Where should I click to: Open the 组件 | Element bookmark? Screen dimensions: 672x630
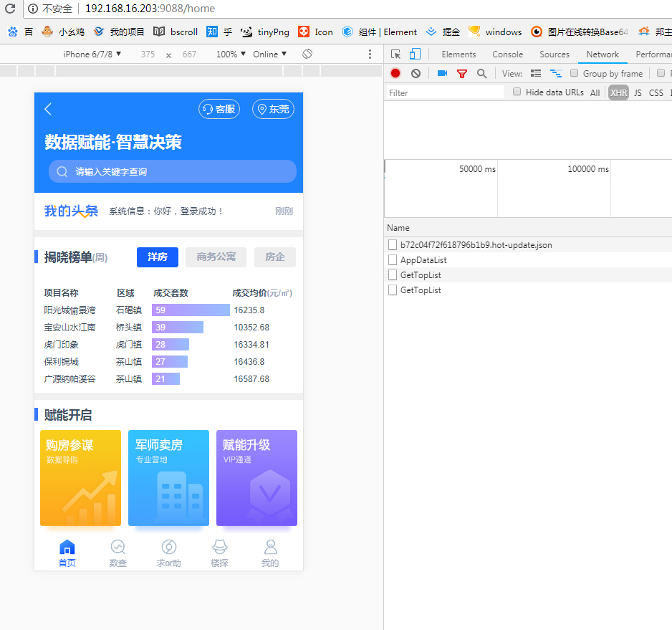[380, 32]
